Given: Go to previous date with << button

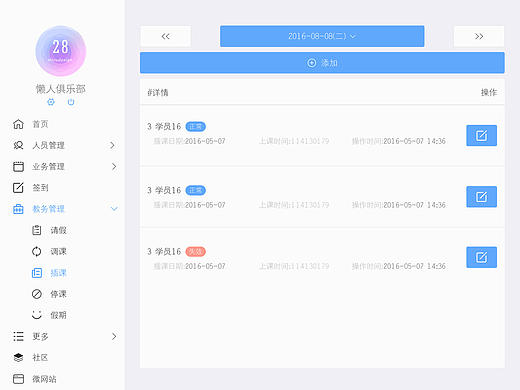Looking at the screenshot, I should pyautogui.click(x=166, y=36).
